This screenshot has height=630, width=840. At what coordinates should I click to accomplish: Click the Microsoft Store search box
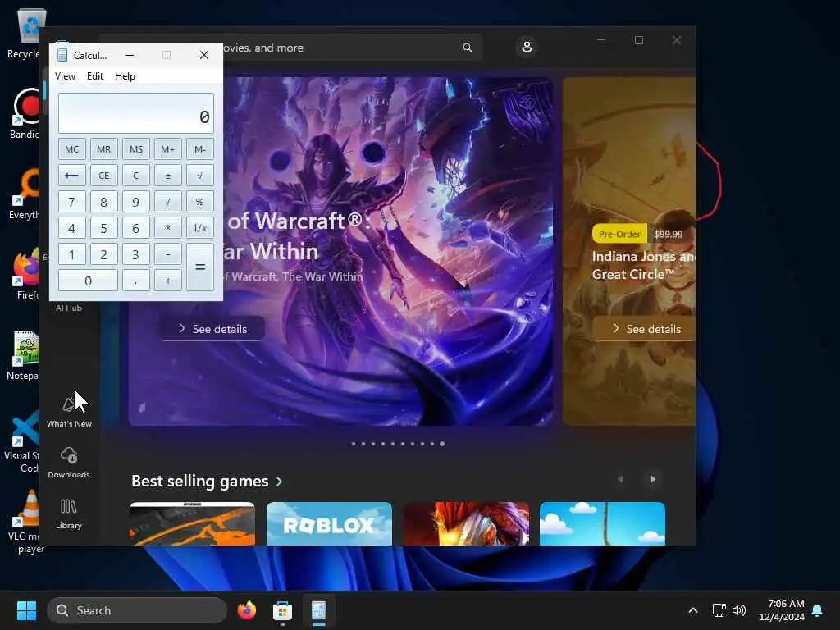point(353,48)
